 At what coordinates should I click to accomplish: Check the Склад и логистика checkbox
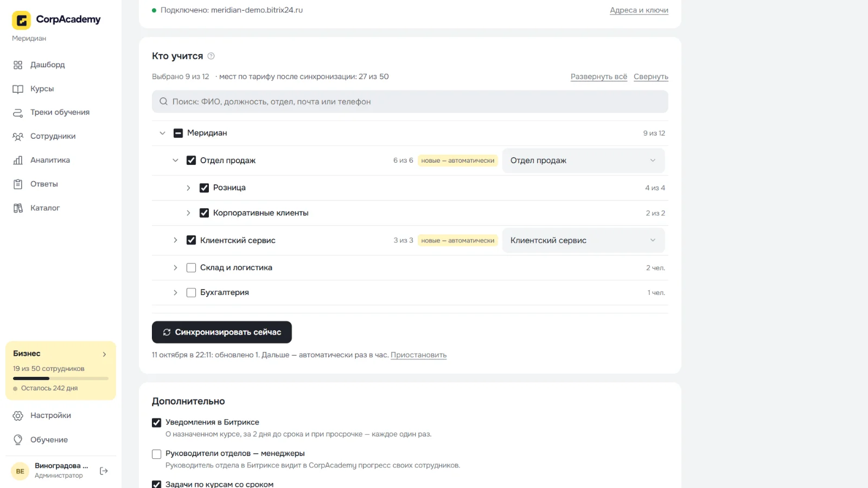point(191,268)
